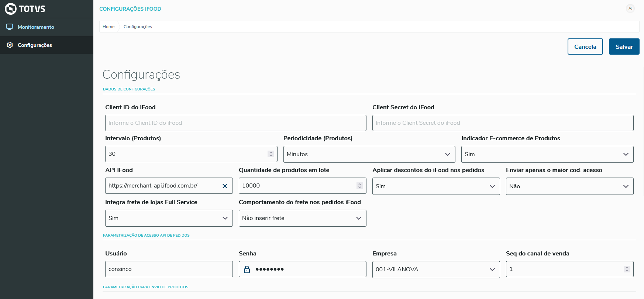The height and width of the screenshot is (299, 644).
Task: Click the Configurações gear icon
Action: pyautogui.click(x=10, y=45)
